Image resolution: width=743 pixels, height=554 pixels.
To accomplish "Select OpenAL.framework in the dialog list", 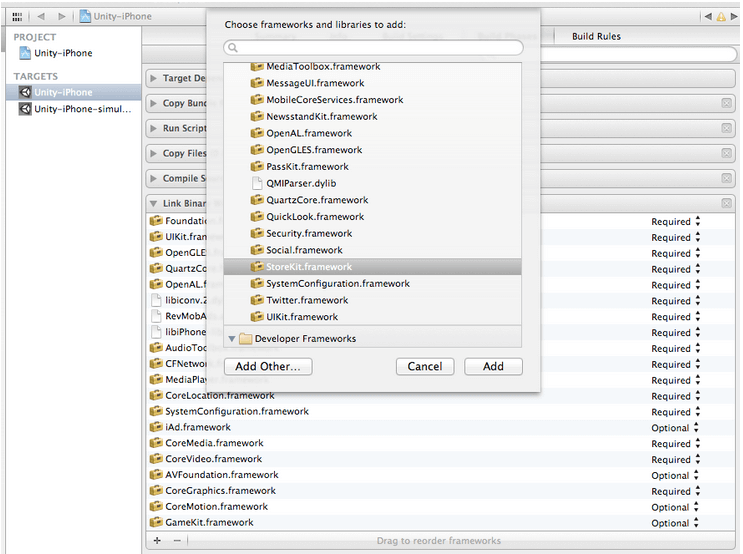I will [372, 133].
